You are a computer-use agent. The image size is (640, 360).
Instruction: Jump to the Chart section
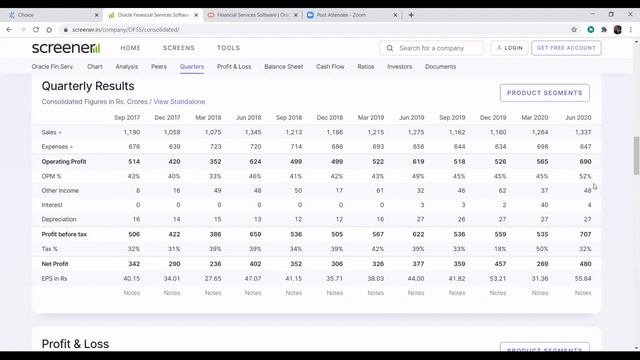(95, 67)
